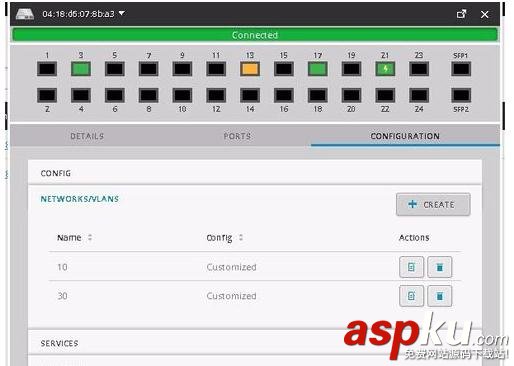Select switch port 7
The width and height of the screenshot is (514, 366).
pyautogui.click(x=149, y=69)
